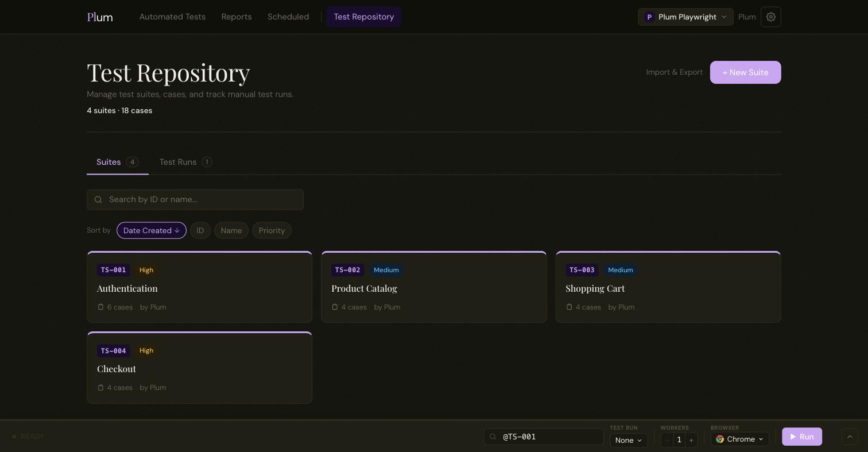The width and height of the screenshot is (868, 452).
Task: Click the clipboard icon on Checkout card
Action: [101, 387]
